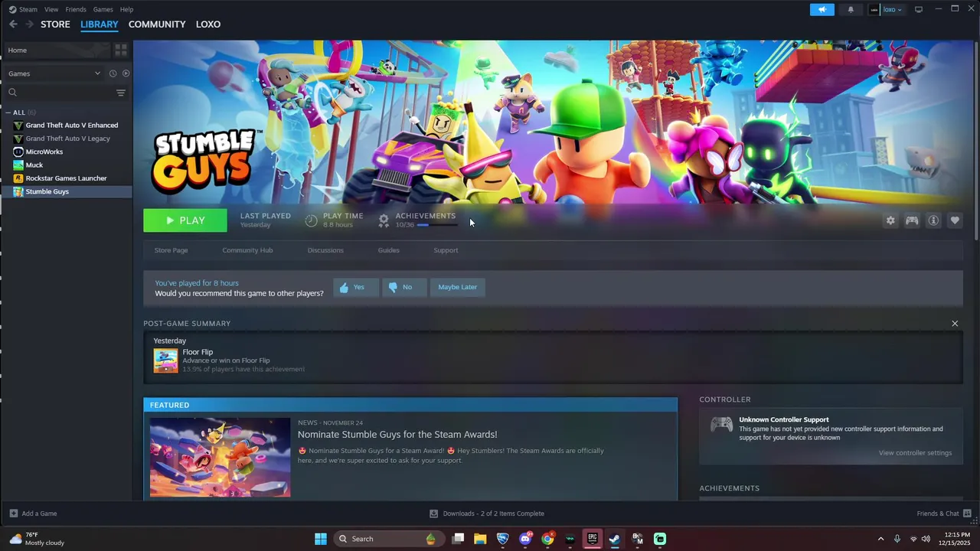
Task: Open Steam from the Windows taskbar
Action: [x=614, y=539]
